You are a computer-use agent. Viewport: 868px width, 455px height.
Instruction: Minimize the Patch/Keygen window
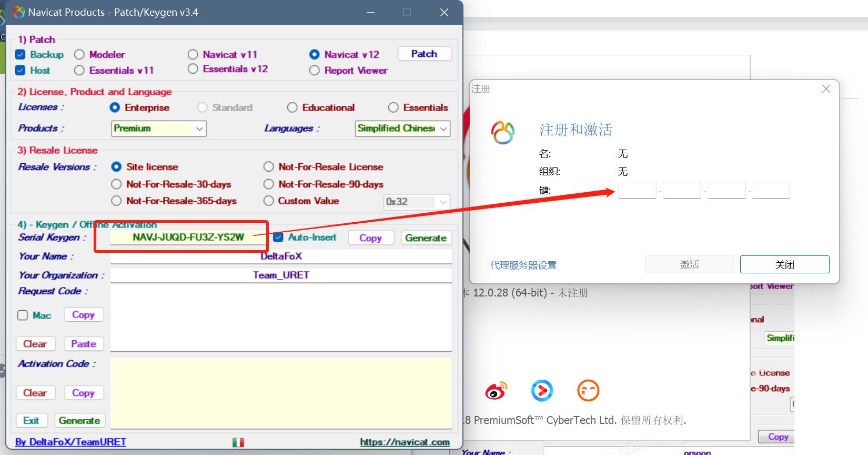[370, 12]
